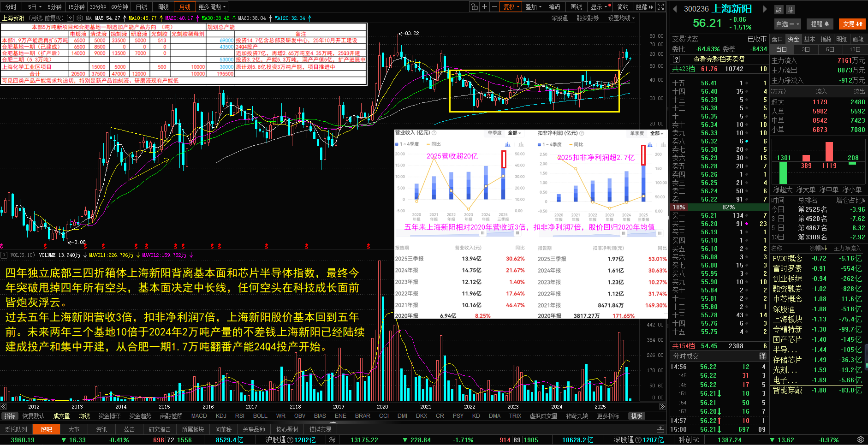Toggle 简约 simple mode
Viewport: 868px width, 445px height.
[x=623, y=7]
